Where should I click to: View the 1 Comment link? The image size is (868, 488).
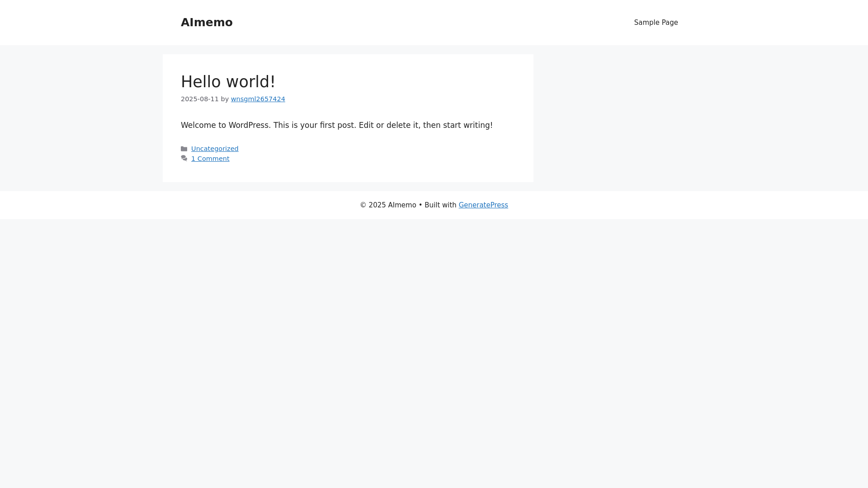coord(210,159)
